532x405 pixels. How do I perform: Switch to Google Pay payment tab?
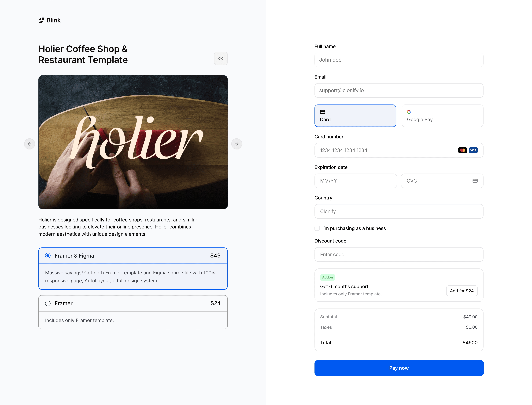point(442,116)
